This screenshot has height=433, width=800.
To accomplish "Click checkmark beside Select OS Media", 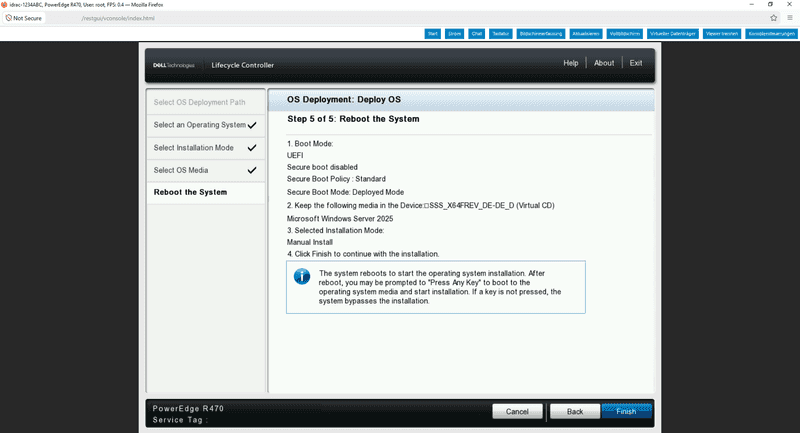I will (x=252, y=170).
